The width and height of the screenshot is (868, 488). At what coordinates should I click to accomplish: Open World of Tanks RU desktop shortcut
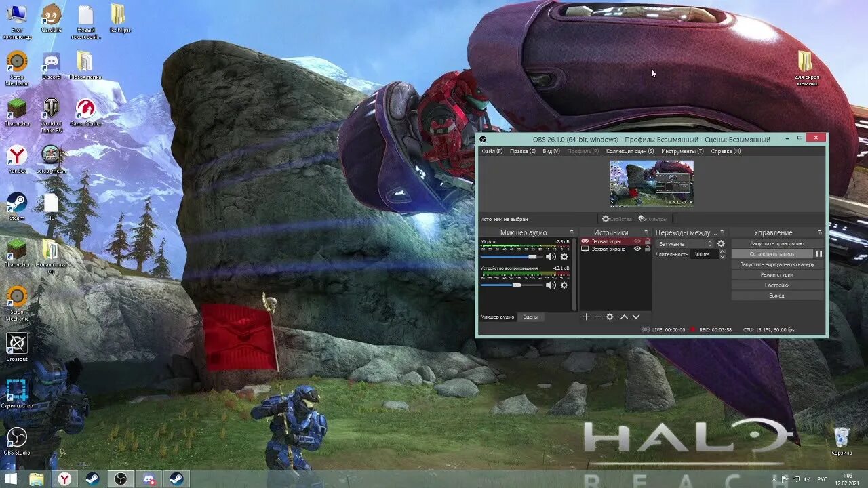[52, 113]
